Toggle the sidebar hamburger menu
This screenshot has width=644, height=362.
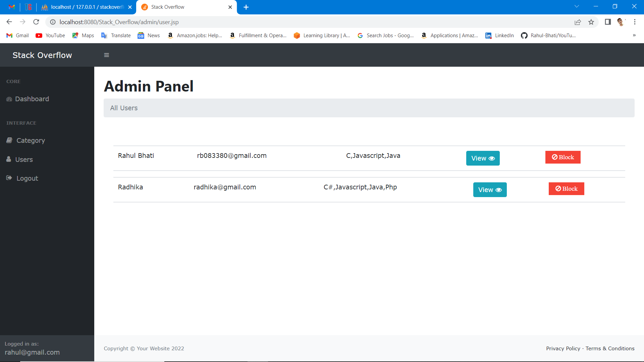(106, 55)
